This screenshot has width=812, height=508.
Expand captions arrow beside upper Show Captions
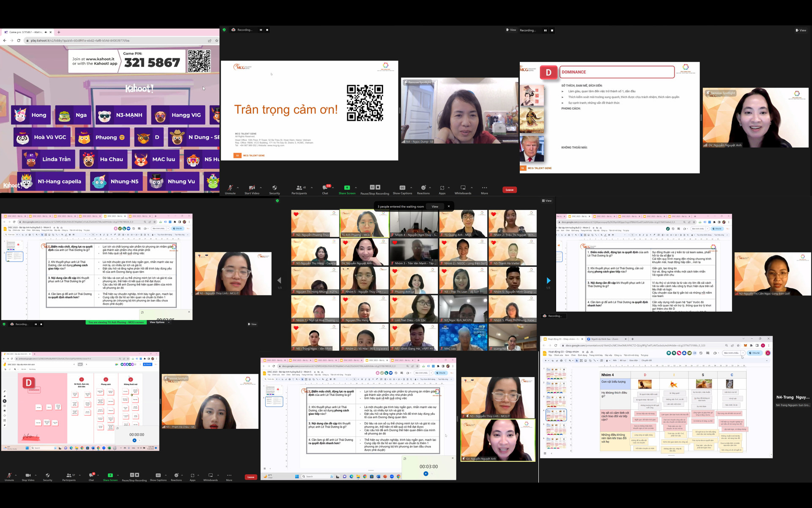tap(411, 188)
